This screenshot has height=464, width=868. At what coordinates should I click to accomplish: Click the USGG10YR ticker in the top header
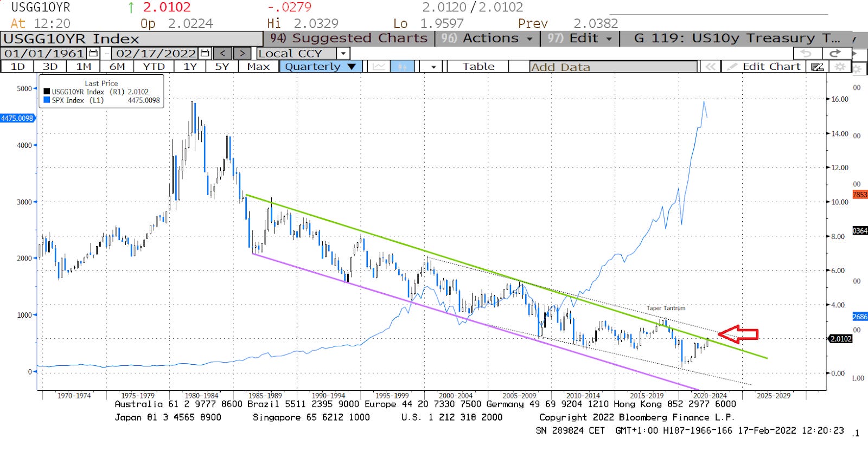(41, 8)
